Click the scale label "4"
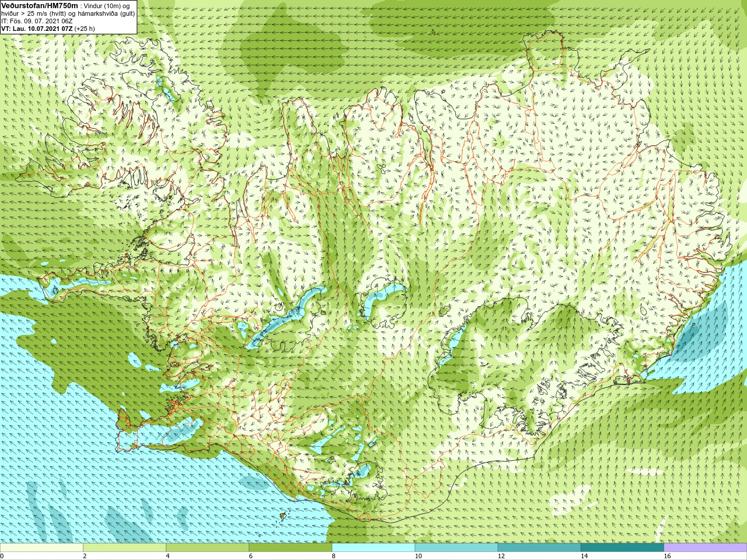Image resolution: width=747 pixels, height=560 pixels. (x=167, y=556)
